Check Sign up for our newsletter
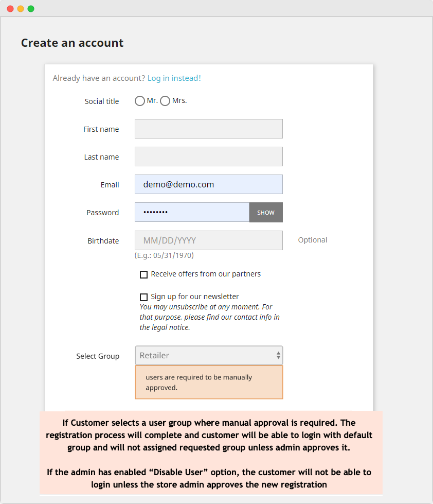433x504 pixels. tap(144, 297)
